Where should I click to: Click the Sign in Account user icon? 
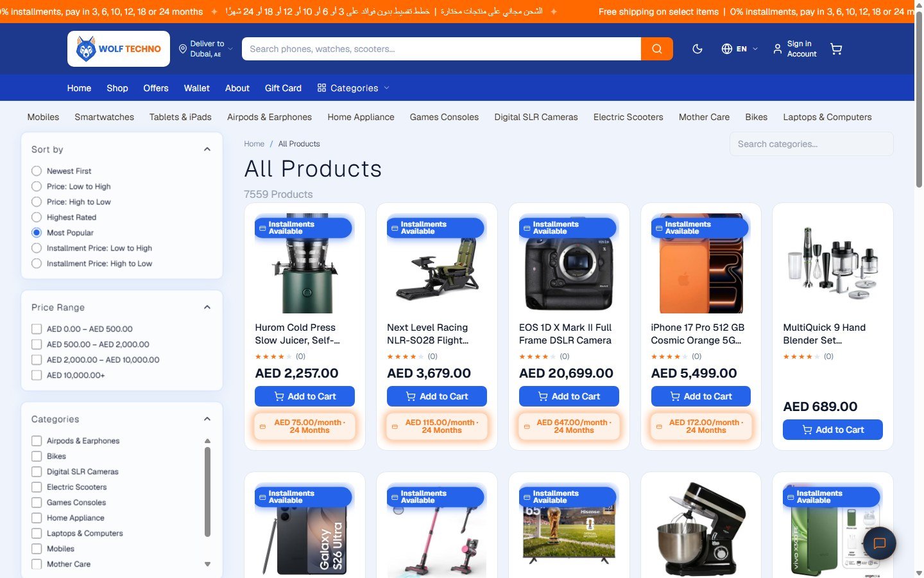click(x=777, y=49)
